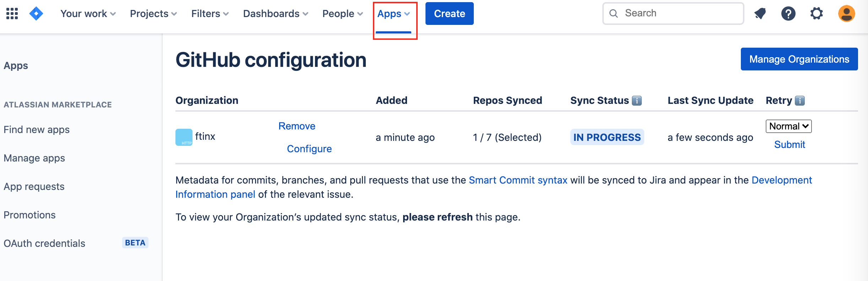Expand the Dashboards menu
Viewport: 868px width, 281px height.
[x=276, y=14]
